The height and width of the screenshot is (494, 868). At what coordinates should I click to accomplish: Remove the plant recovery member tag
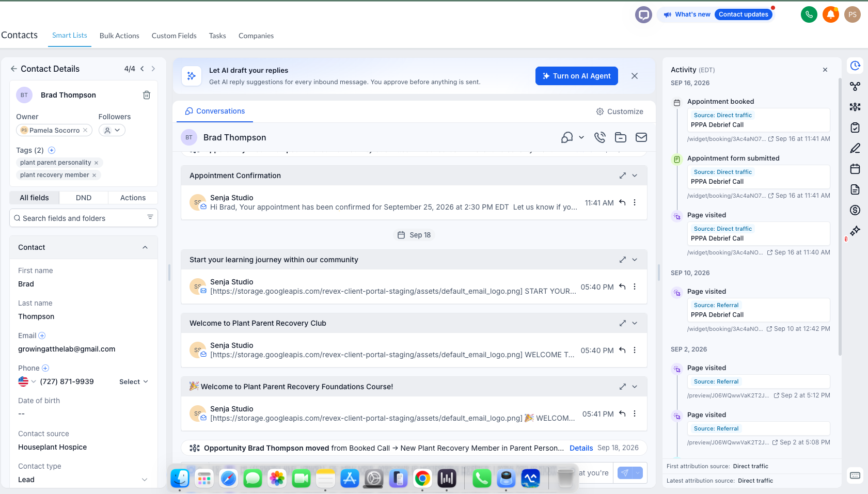coord(94,175)
